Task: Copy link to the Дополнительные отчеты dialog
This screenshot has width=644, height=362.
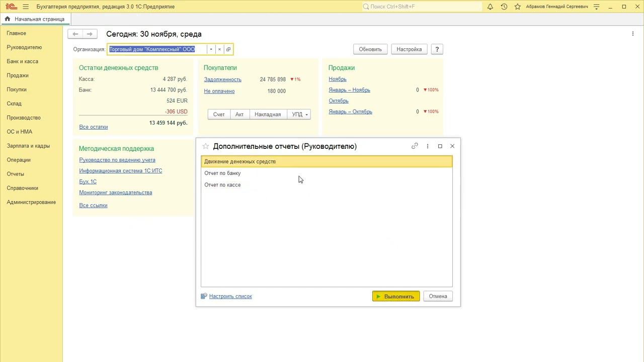Action: [415, 146]
